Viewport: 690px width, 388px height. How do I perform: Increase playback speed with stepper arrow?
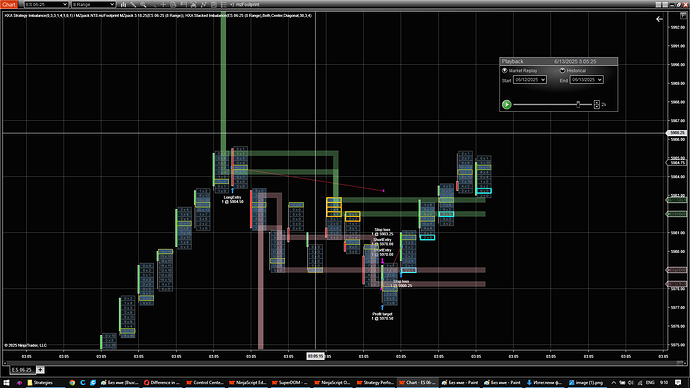tap(597, 102)
